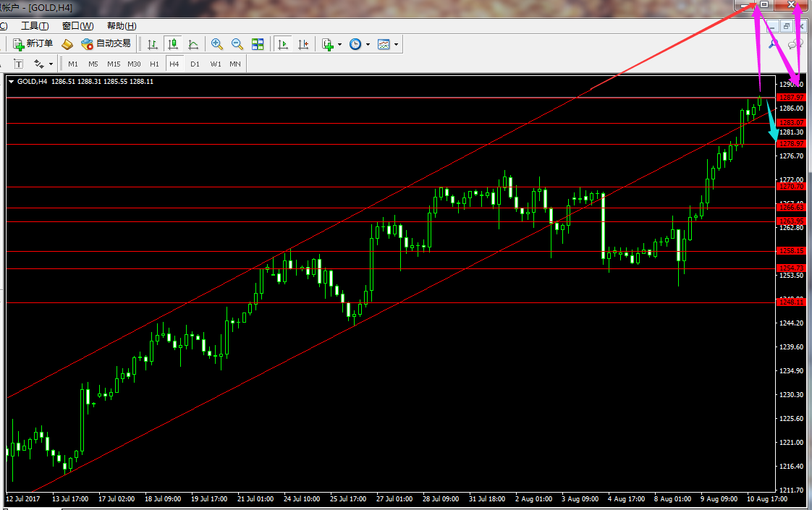Expand the periods dropdown arrow
This screenshot has height=510, width=812.
368,45
